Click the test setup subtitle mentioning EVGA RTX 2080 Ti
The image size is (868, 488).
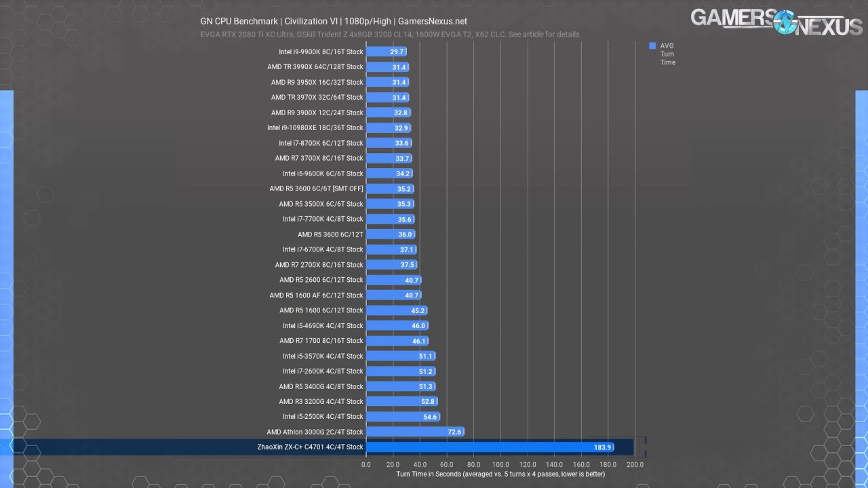(x=391, y=35)
